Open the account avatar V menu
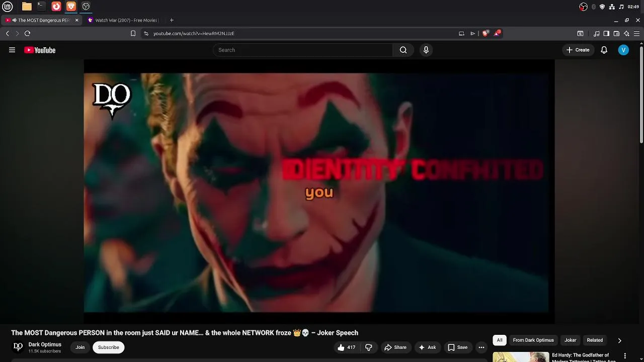 [x=623, y=50]
